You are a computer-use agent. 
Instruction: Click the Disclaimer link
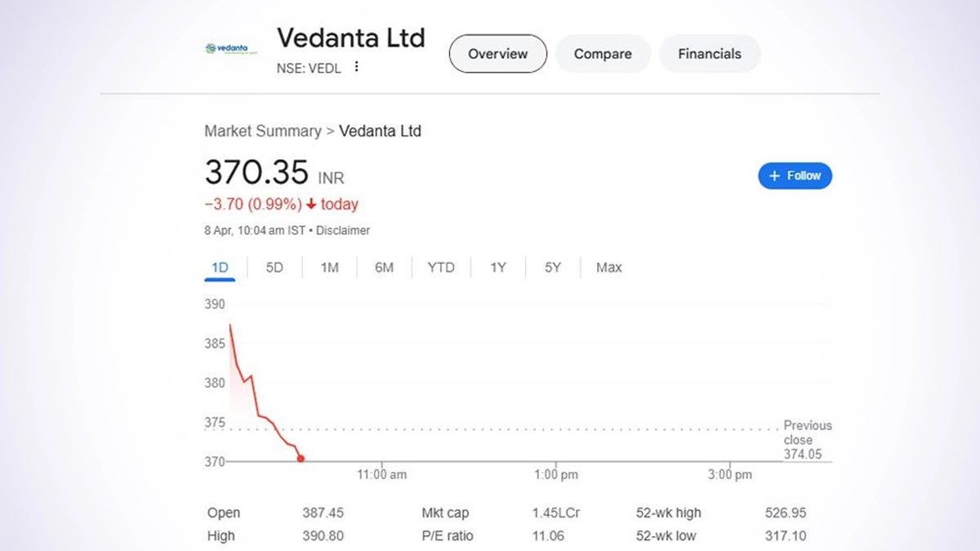[x=343, y=231]
